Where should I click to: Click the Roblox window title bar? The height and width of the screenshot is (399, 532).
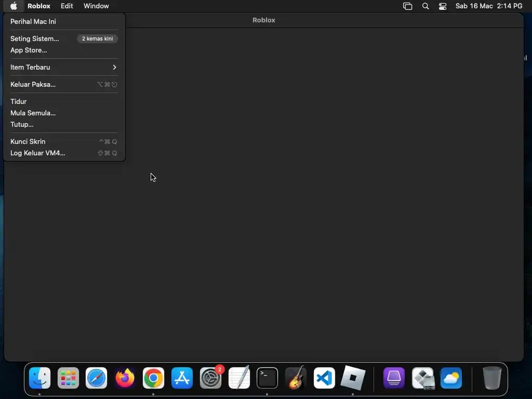tap(263, 20)
